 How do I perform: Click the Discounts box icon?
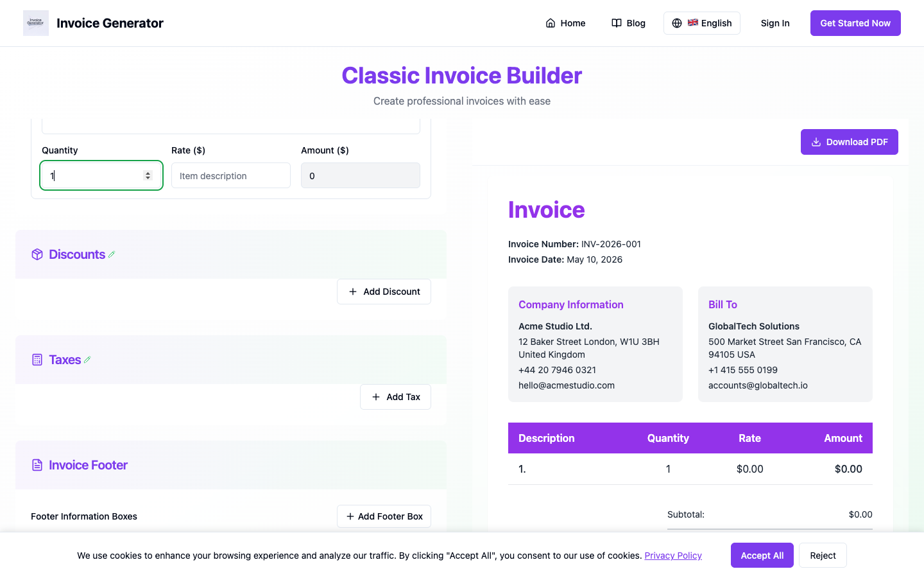[x=37, y=254]
